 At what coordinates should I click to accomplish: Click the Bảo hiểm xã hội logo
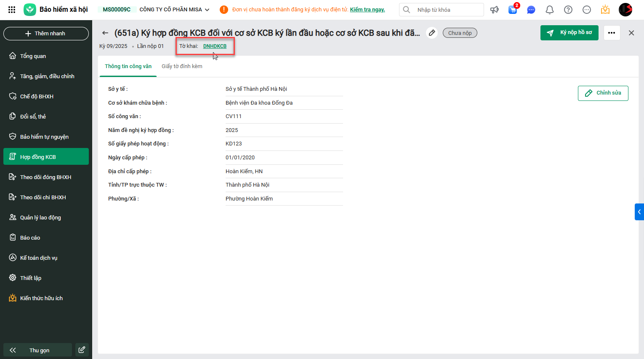[x=30, y=9]
